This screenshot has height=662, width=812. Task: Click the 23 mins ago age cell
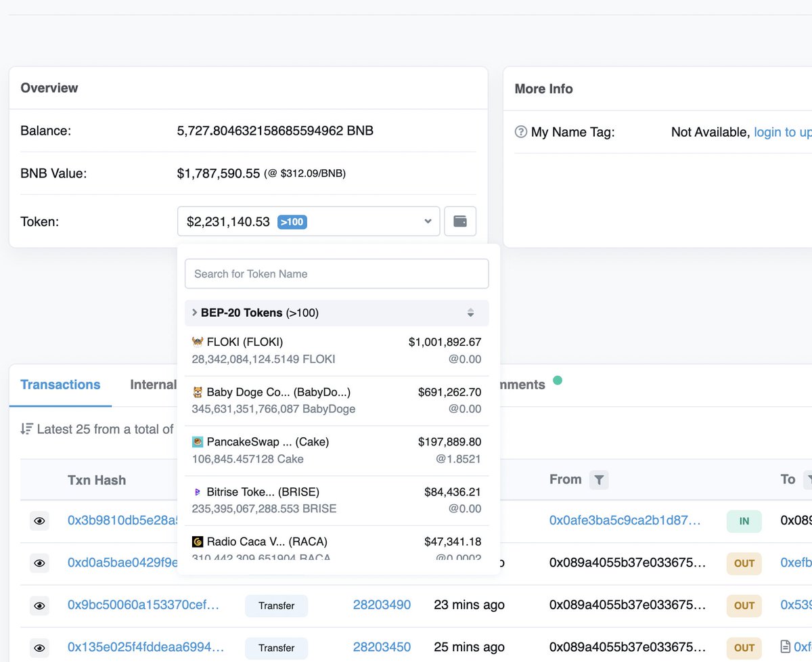point(469,605)
